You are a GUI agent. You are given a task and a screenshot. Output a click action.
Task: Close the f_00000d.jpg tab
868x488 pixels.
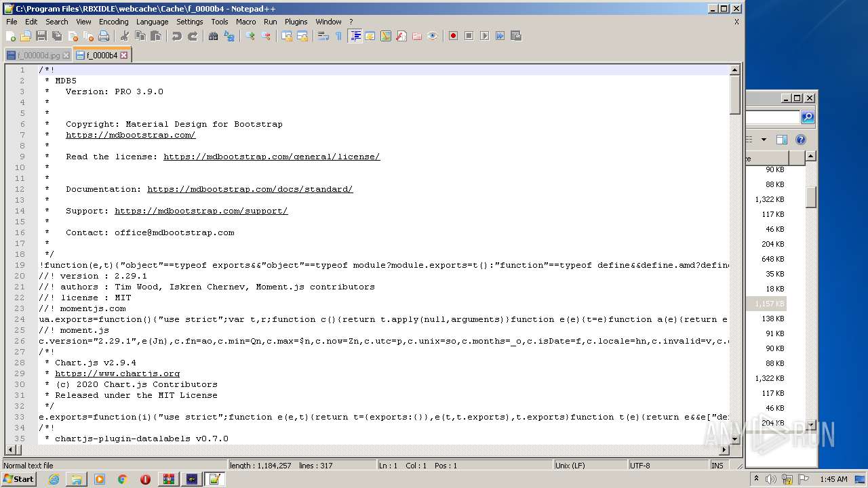[66, 56]
